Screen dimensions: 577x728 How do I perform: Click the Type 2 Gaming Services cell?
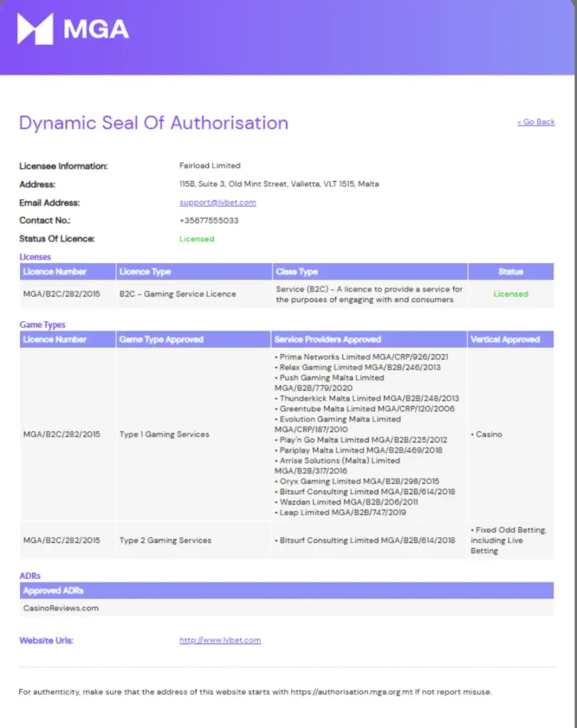(165, 540)
